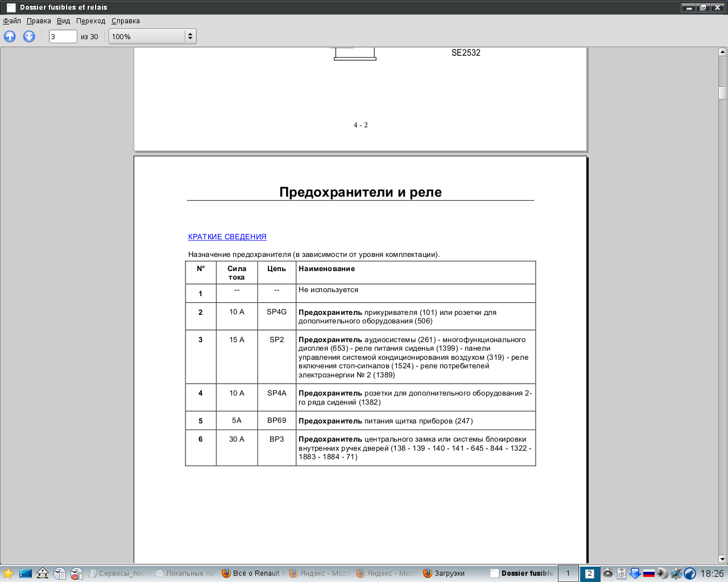Switch to Локальные пап taskbar window
This screenshot has width=728, height=582.
186,573
